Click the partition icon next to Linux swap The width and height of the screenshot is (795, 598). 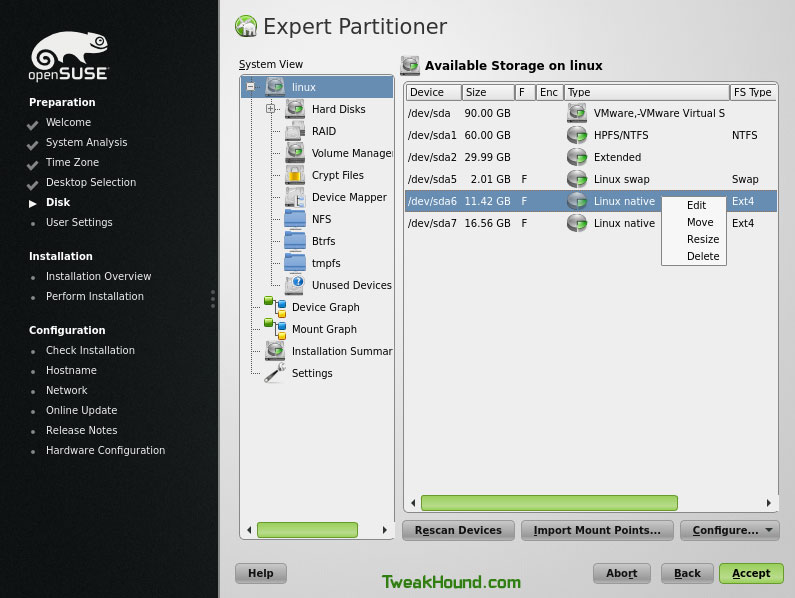(x=577, y=179)
